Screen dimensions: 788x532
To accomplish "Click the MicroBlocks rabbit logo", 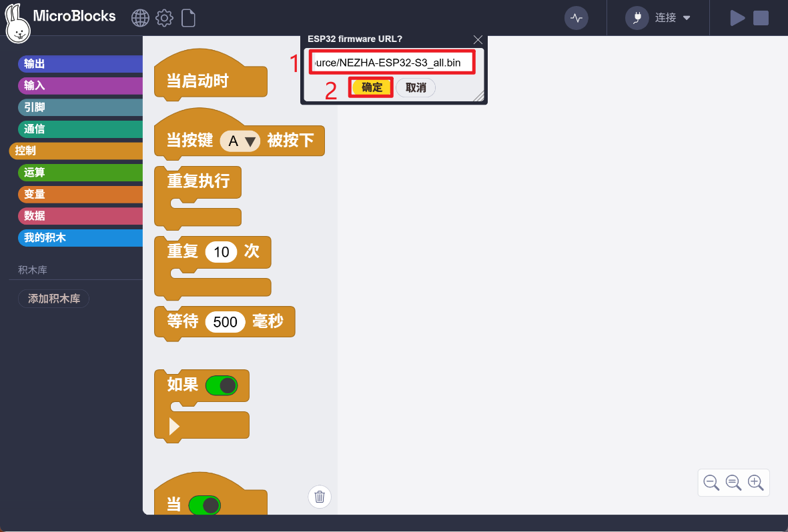I will click(17, 23).
